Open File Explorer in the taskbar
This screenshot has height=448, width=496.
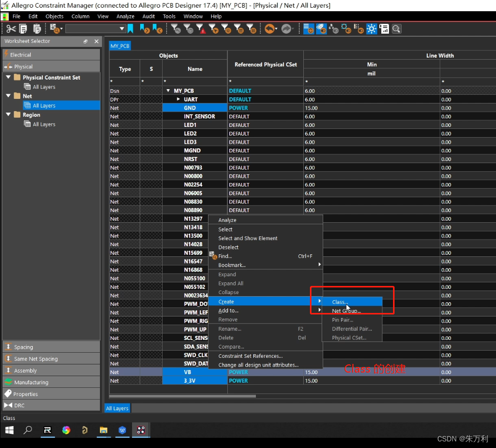click(x=103, y=430)
